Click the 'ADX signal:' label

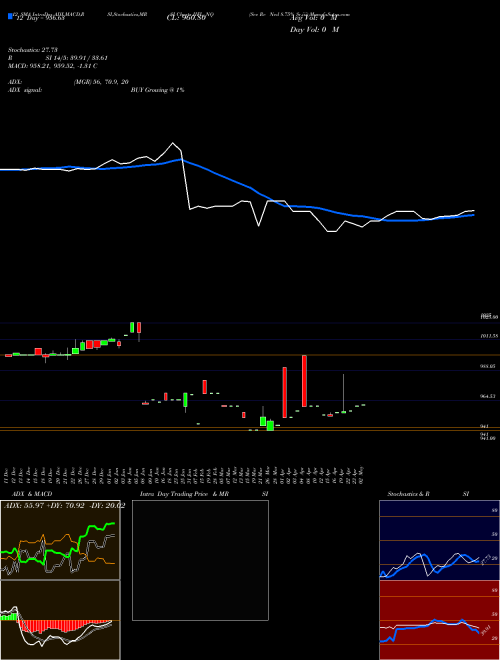coord(25,90)
